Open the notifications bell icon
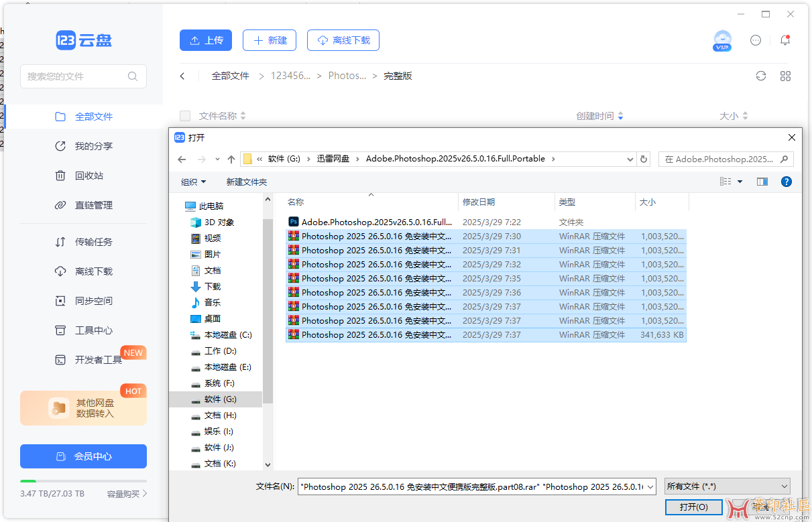The height and width of the screenshot is (522, 812). click(785, 40)
